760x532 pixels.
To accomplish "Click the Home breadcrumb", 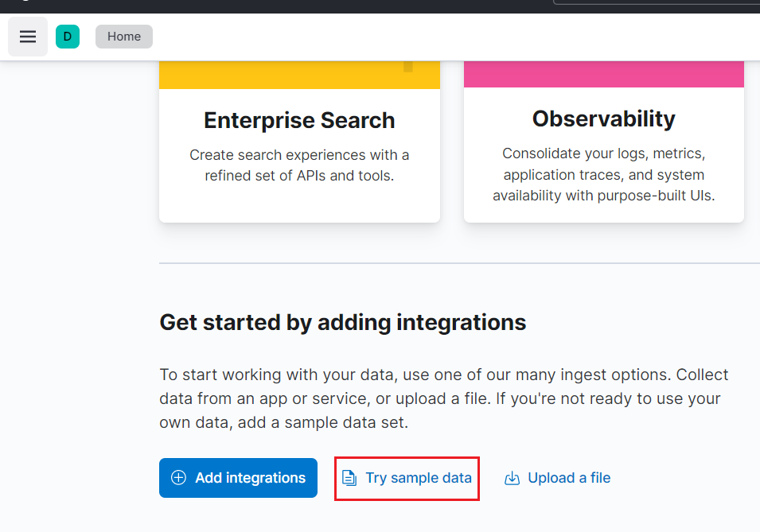I will pos(124,37).
